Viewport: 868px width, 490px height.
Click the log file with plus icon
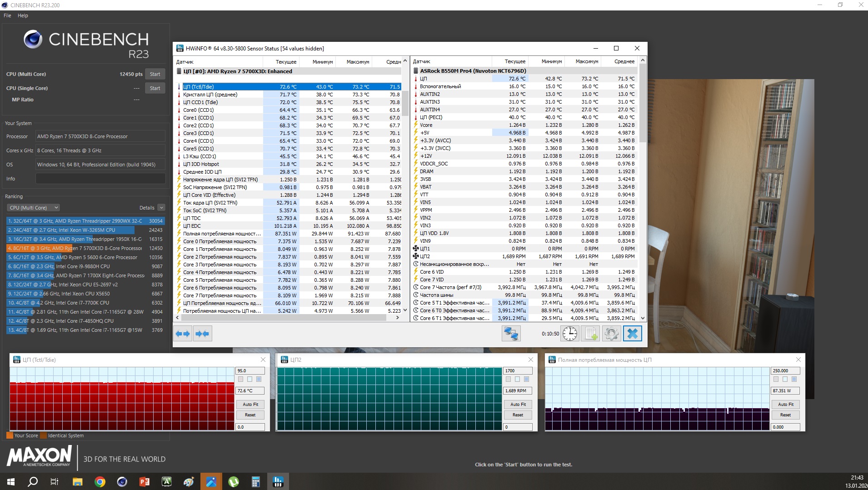[591, 334]
